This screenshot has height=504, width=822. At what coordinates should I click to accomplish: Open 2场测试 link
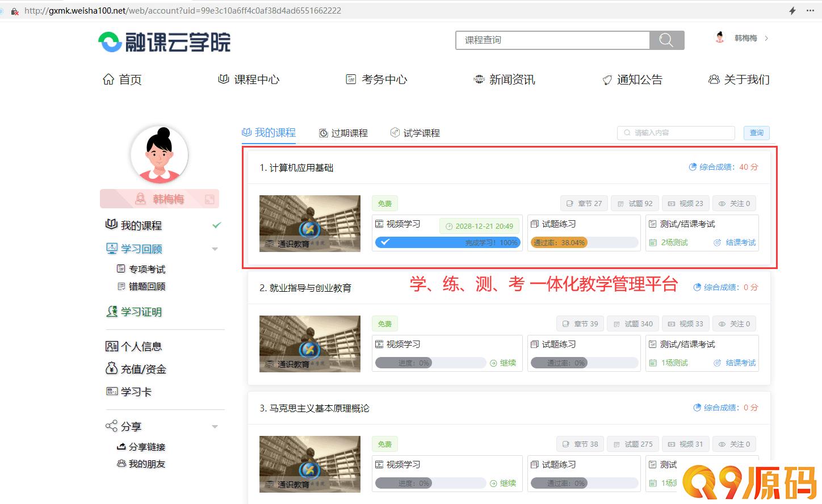pyautogui.click(x=668, y=242)
